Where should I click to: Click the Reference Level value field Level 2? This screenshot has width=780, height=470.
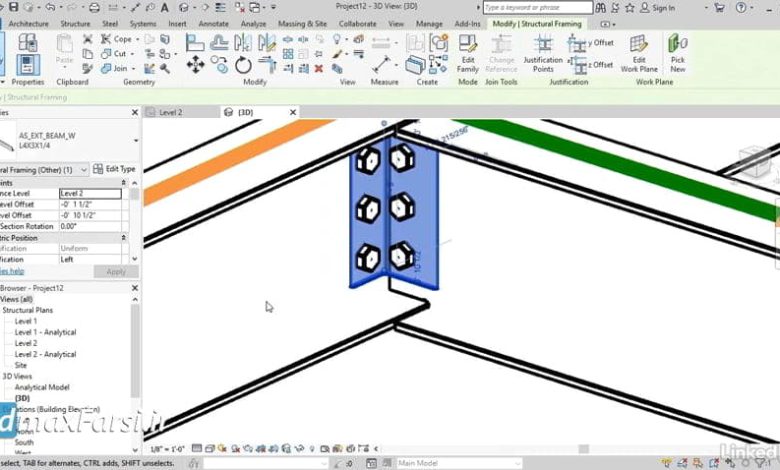90,193
